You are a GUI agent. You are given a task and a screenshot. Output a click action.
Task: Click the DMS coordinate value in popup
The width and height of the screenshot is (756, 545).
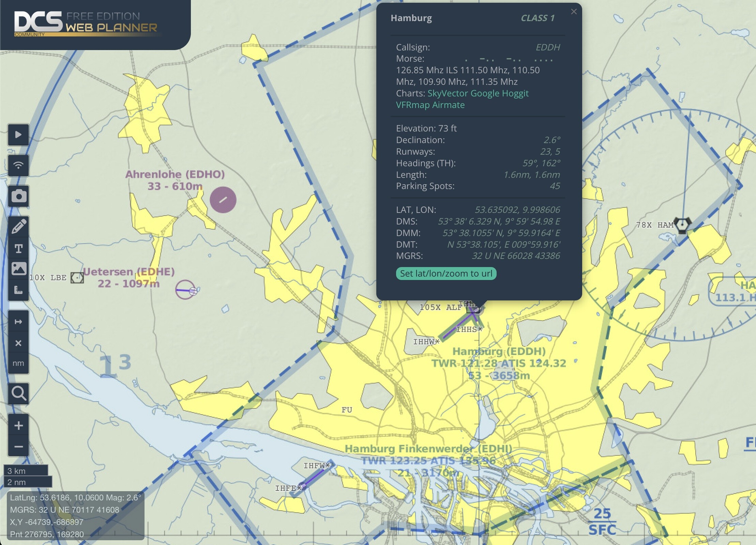(499, 221)
